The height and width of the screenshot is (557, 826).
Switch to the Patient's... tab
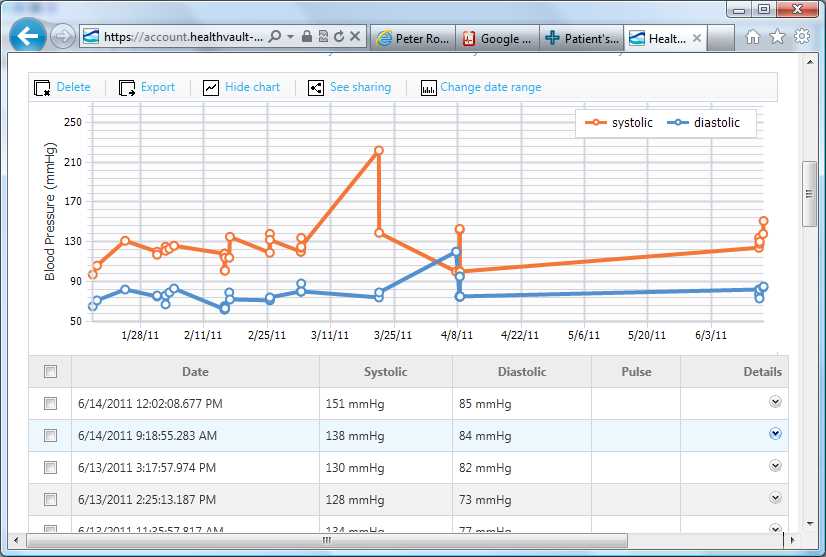(582, 38)
